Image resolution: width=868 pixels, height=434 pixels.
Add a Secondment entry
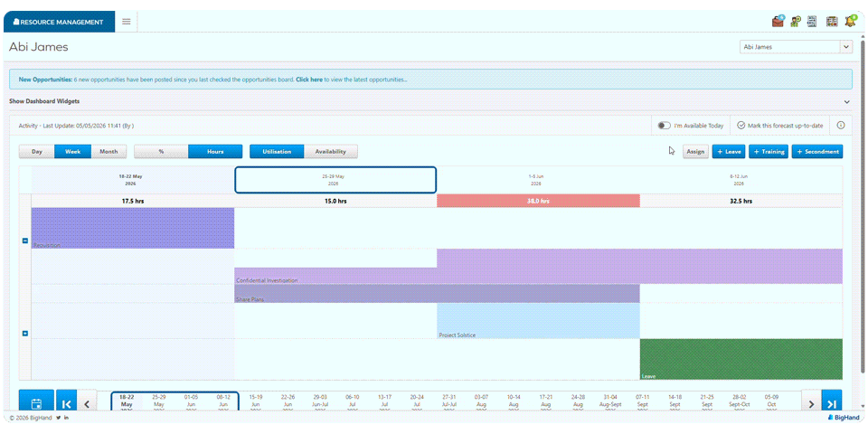tap(817, 151)
